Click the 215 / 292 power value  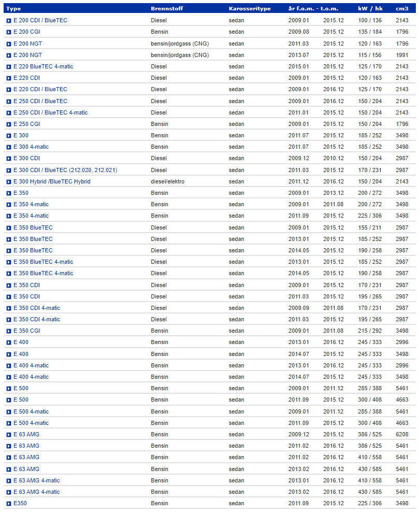[370, 331]
